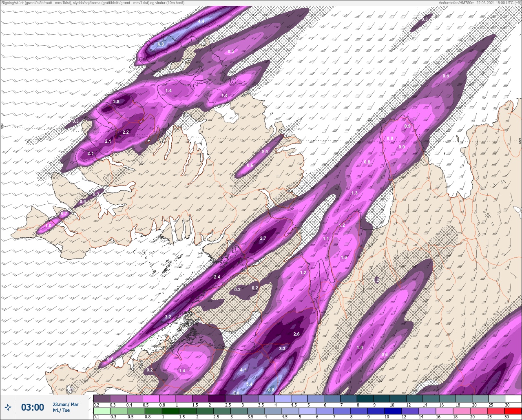Click the 0.4 precipitation value on map
The height and width of the screenshot is (420, 522).
[x=83, y=201]
